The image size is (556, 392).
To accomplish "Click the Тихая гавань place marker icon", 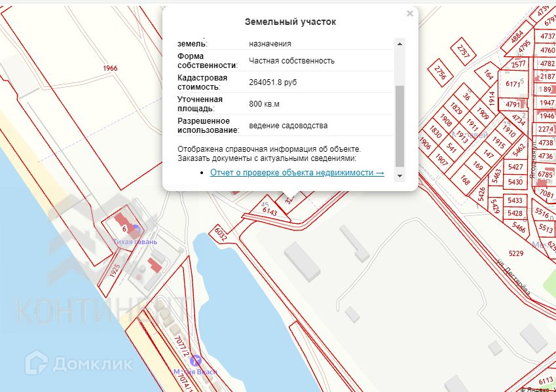I will [136, 231].
